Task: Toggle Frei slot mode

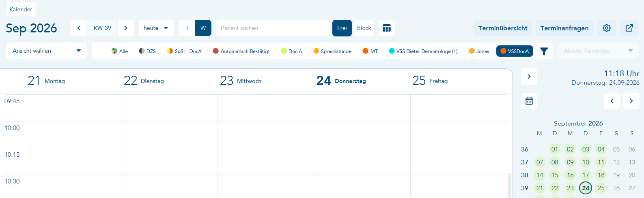Action: (x=342, y=28)
